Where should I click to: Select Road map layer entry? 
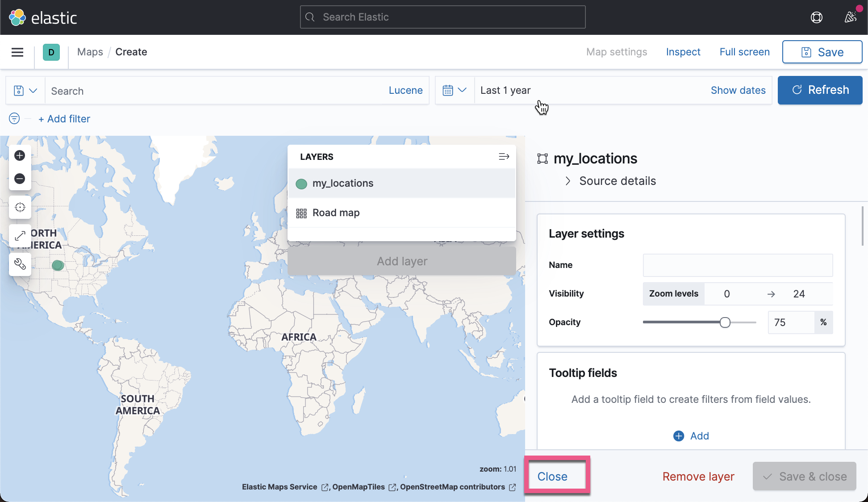coord(336,213)
